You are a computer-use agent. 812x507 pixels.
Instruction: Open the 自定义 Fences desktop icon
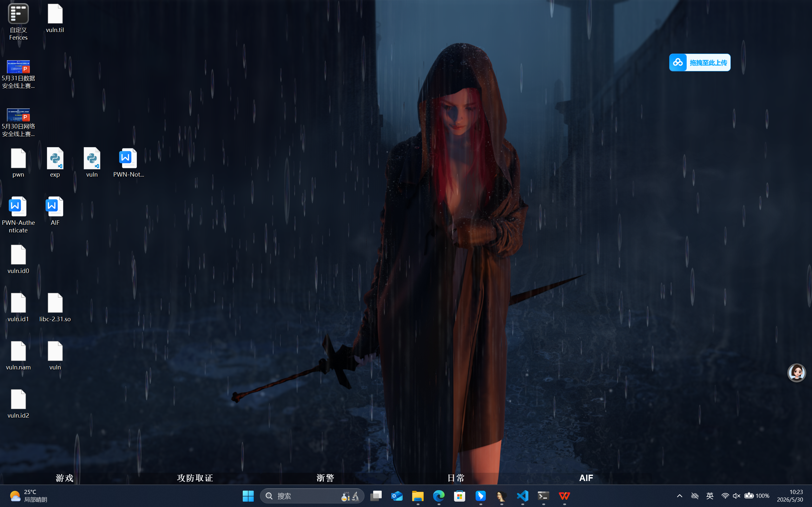tap(18, 22)
